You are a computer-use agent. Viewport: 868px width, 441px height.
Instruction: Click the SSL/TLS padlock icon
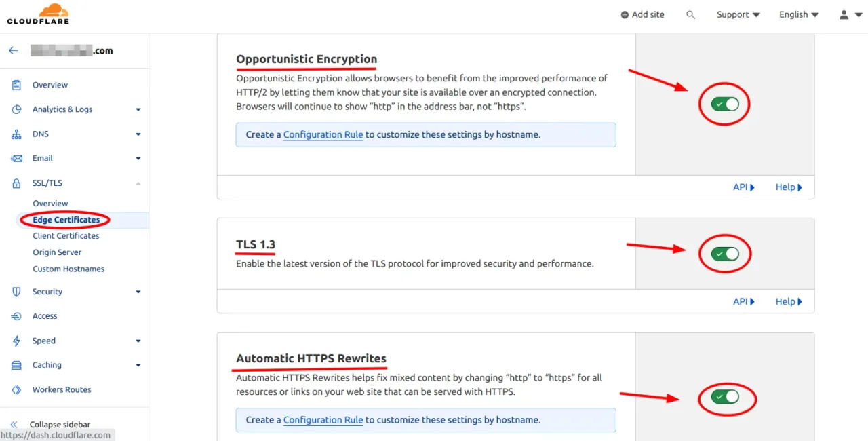point(17,183)
